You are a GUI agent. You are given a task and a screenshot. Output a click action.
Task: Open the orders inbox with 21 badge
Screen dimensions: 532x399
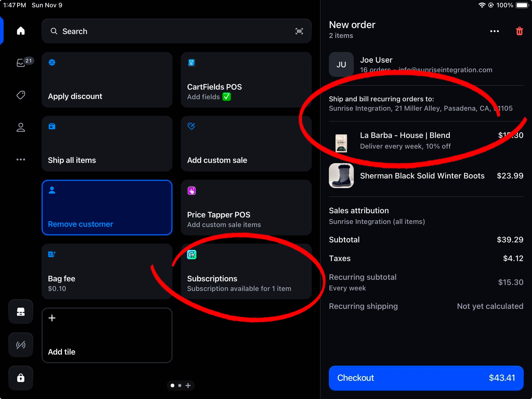coord(21,63)
